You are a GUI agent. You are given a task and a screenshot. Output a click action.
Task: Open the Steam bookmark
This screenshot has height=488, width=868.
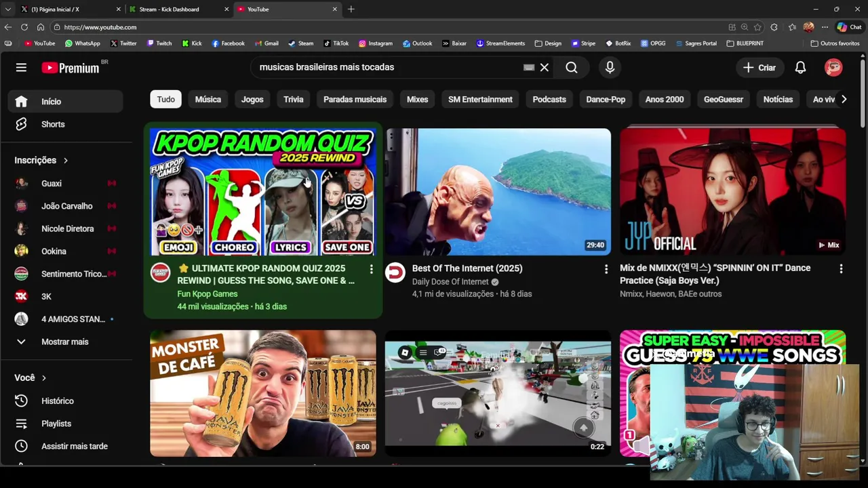point(300,43)
